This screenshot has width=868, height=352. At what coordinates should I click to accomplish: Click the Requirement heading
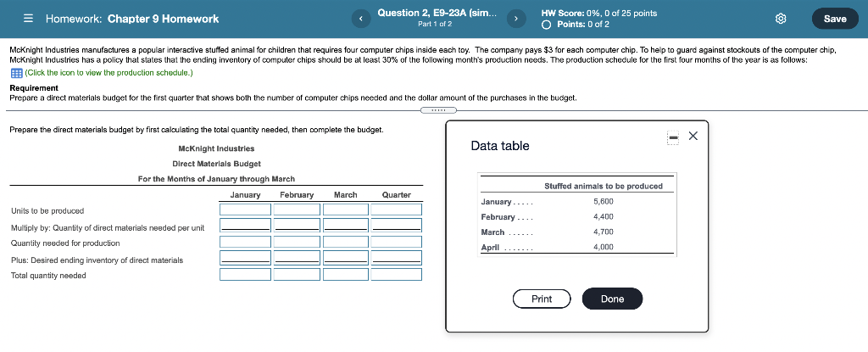point(34,88)
